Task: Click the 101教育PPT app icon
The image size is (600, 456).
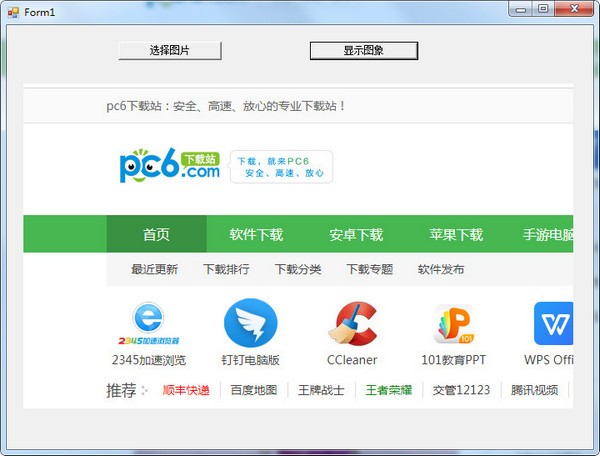Action: tap(454, 324)
